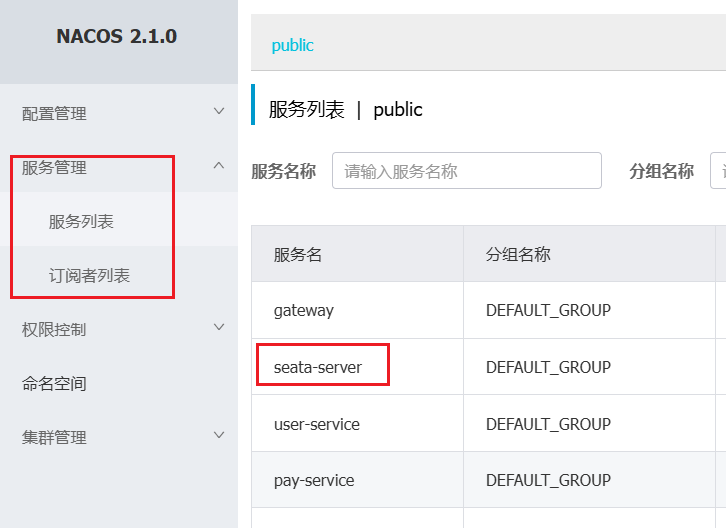Viewport: 726px width, 528px height.
Task: Click DEFAULT_GROUP in the gateway row
Action: [548, 310]
